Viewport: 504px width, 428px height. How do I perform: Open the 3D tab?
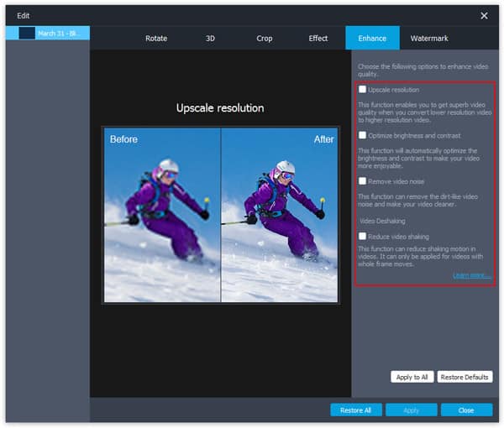(x=210, y=39)
